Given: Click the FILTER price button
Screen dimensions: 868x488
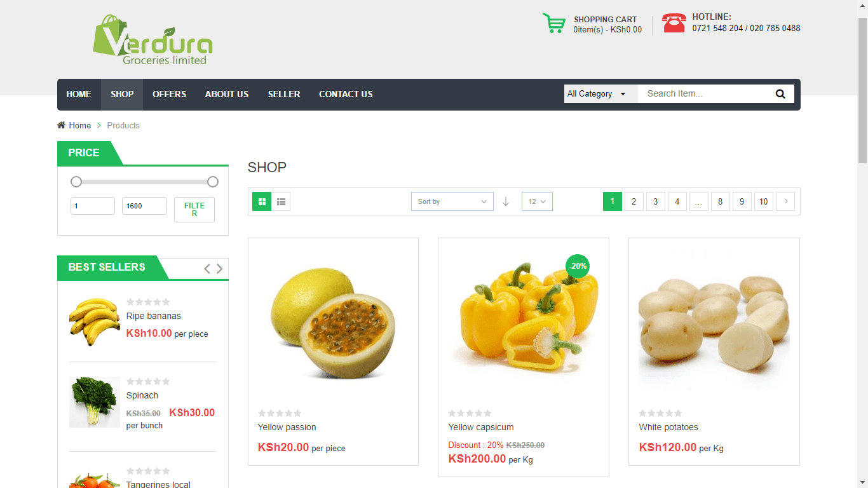Looking at the screenshot, I should click(194, 210).
